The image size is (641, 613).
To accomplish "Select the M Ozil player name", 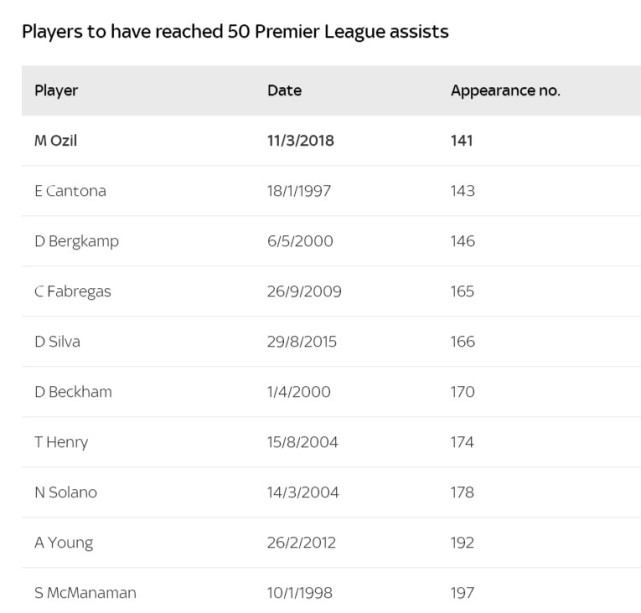I will 56,141.
